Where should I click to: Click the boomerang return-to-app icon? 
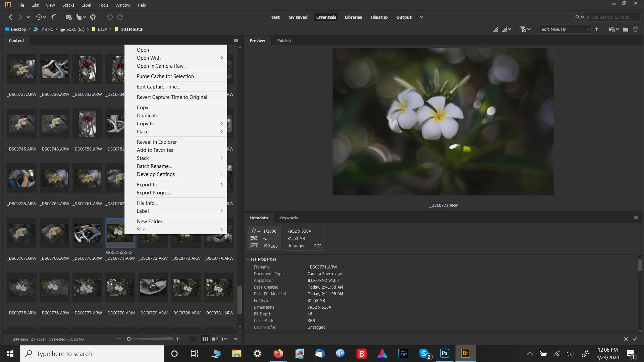coord(53,17)
